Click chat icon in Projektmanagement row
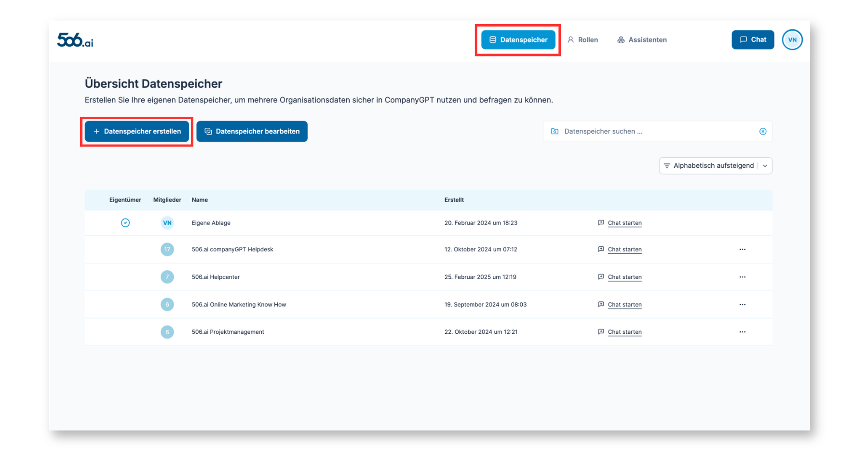868x463 pixels. pos(601,331)
